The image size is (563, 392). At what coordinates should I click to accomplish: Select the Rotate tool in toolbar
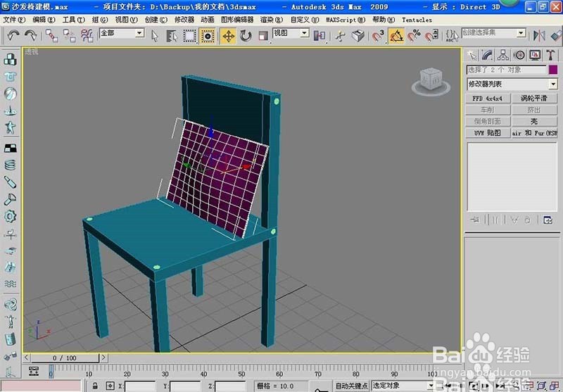[246, 36]
